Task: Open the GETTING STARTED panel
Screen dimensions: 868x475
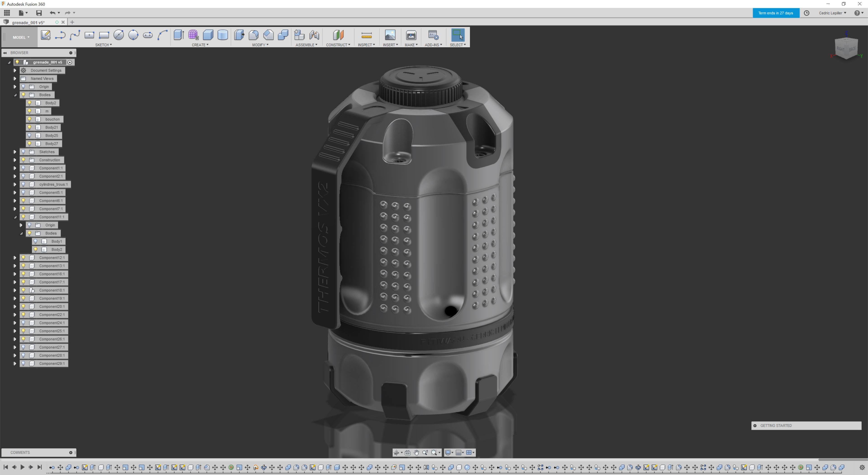Action: click(806, 425)
